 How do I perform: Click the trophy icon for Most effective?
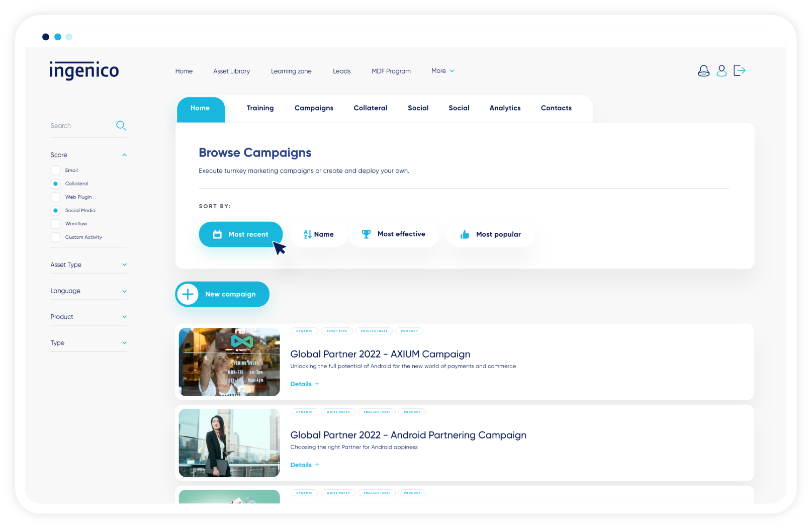(366, 234)
